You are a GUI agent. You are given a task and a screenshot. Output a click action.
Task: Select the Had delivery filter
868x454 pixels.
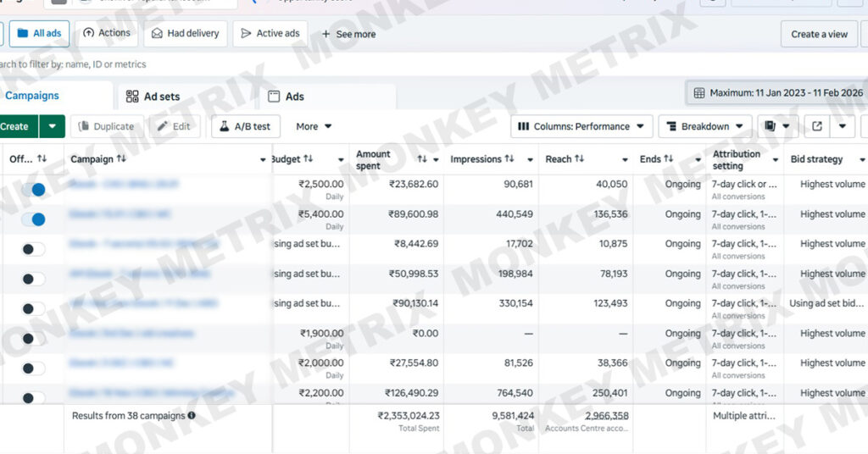185,34
